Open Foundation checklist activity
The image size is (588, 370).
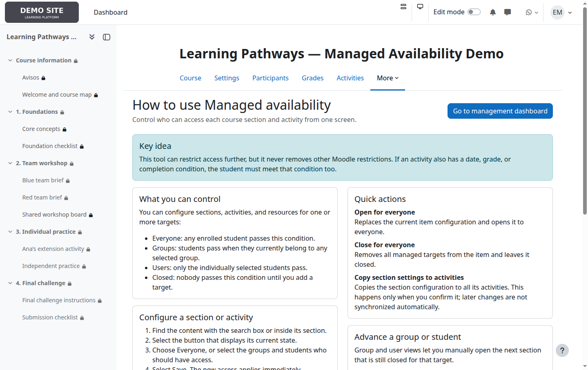50,146
